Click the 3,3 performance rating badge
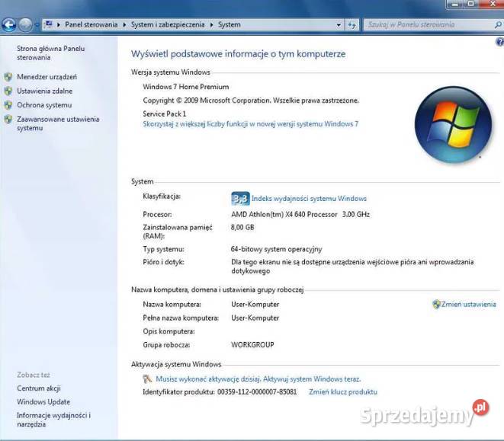Image resolution: width=504 pixels, height=441 pixels. pyautogui.click(x=240, y=199)
